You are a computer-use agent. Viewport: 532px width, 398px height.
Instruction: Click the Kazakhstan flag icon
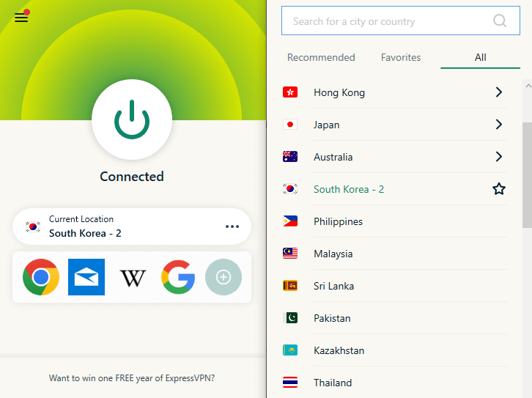click(x=290, y=350)
